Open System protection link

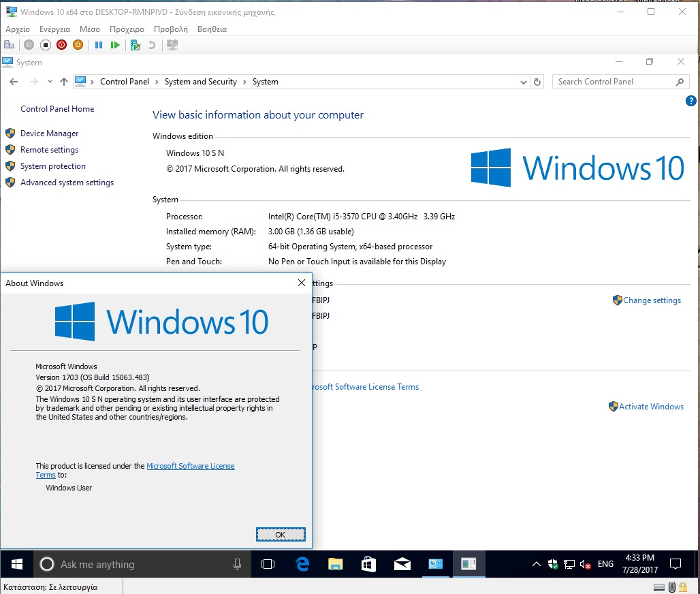click(52, 166)
